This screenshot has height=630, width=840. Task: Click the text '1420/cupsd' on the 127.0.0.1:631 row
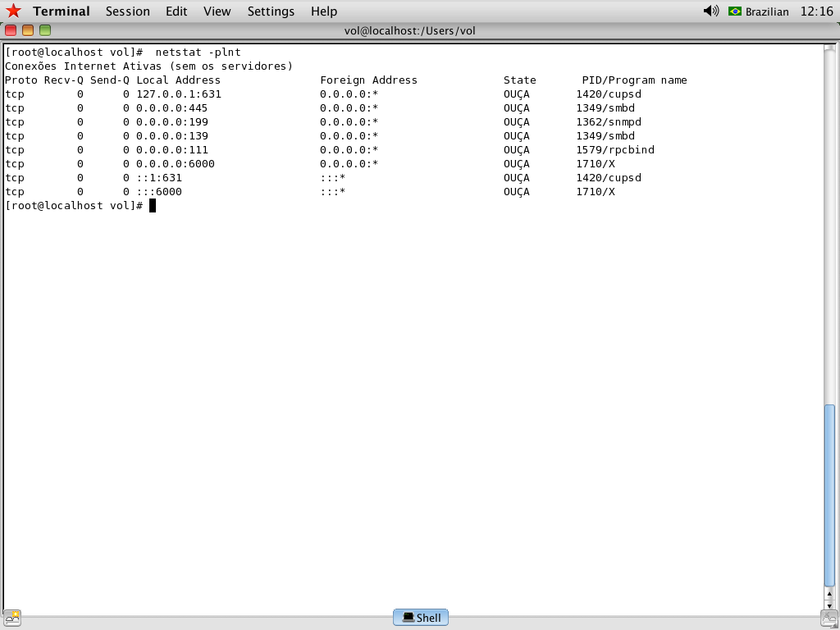click(x=609, y=94)
